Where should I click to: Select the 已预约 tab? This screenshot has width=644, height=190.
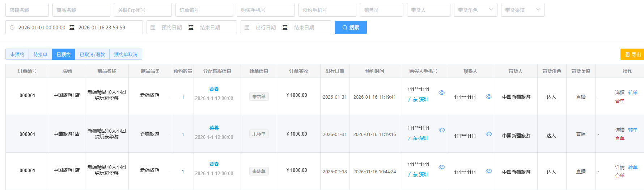pos(64,54)
